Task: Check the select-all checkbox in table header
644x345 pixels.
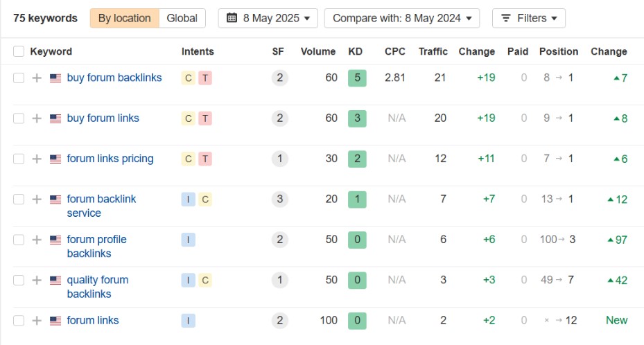Action: [x=19, y=51]
